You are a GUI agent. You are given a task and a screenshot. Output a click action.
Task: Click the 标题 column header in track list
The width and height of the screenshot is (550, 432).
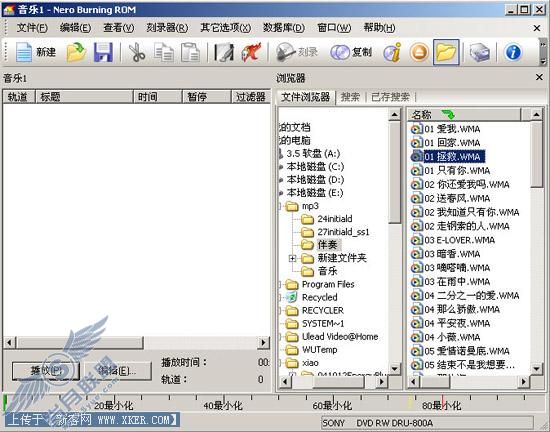pos(85,96)
